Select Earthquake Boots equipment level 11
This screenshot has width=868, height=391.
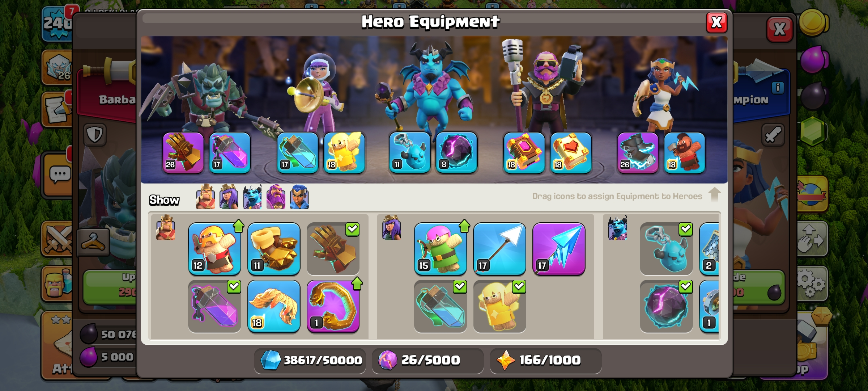tap(274, 249)
